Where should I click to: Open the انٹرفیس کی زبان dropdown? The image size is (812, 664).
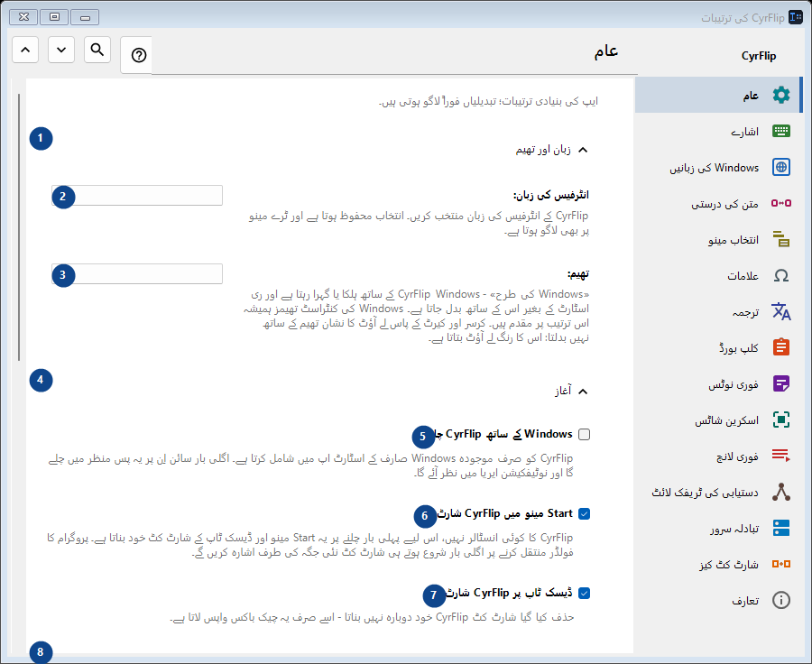click(x=137, y=195)
